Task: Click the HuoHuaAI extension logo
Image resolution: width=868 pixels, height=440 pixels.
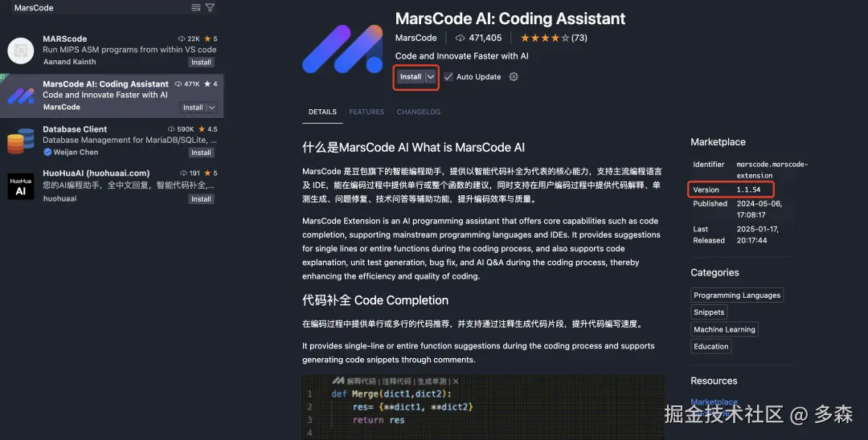Action: pyautogui.click(x=20, y=186)
